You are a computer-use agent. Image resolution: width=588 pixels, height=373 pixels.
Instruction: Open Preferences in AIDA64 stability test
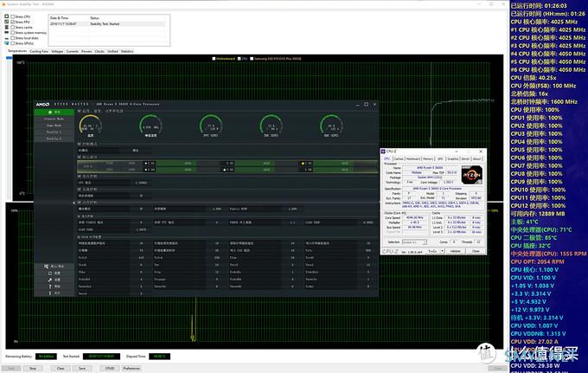point(131,369)
